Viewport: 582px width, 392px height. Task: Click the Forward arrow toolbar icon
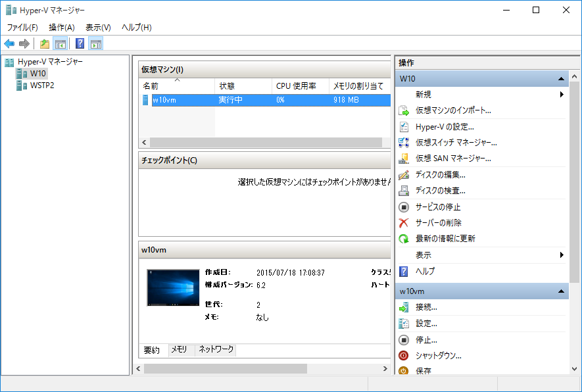[24, 44]
